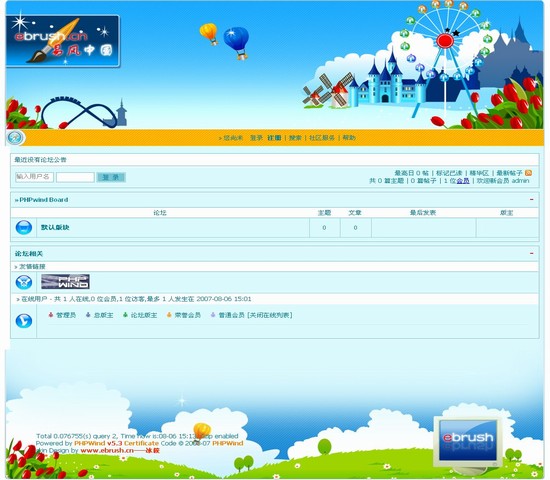550x480 pixels.
Task: Collapse the 论坛相关 section
Action: 532,253
